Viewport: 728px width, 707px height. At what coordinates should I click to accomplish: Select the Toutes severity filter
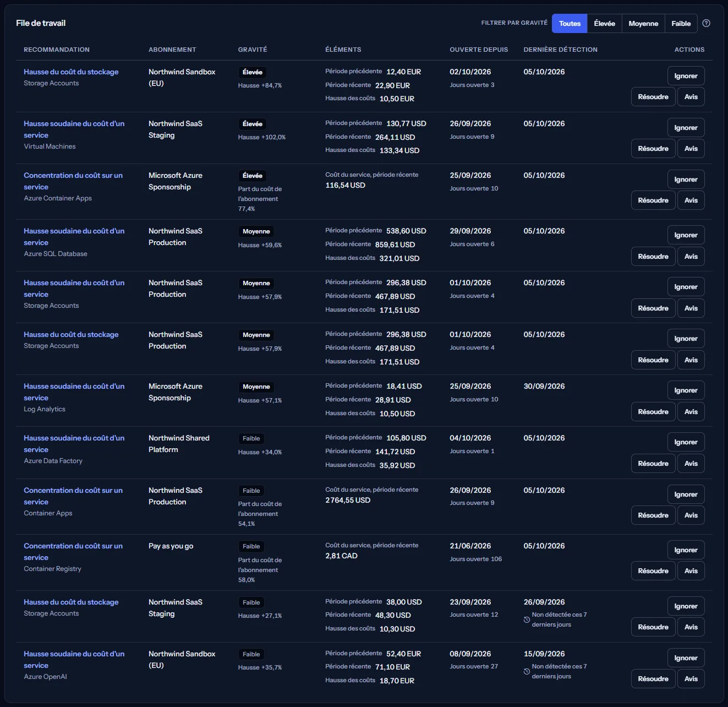570,23
